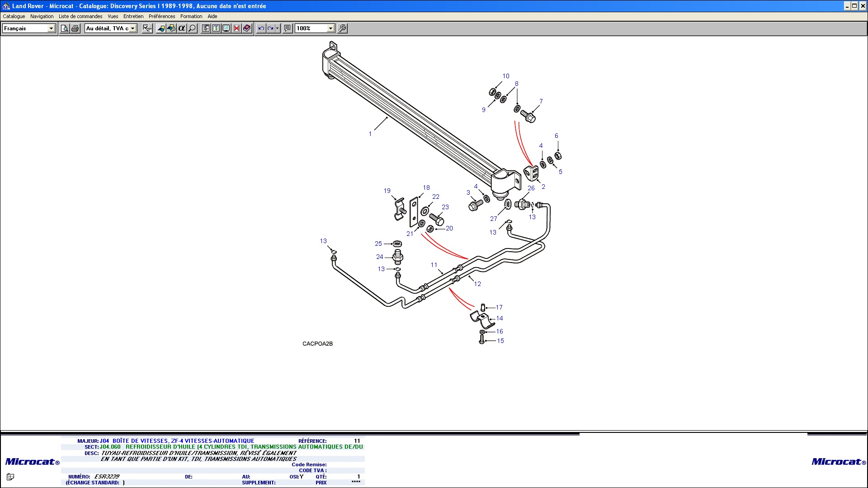Click the speech bubble notes icon
The image size is (868, 488).
288,28
